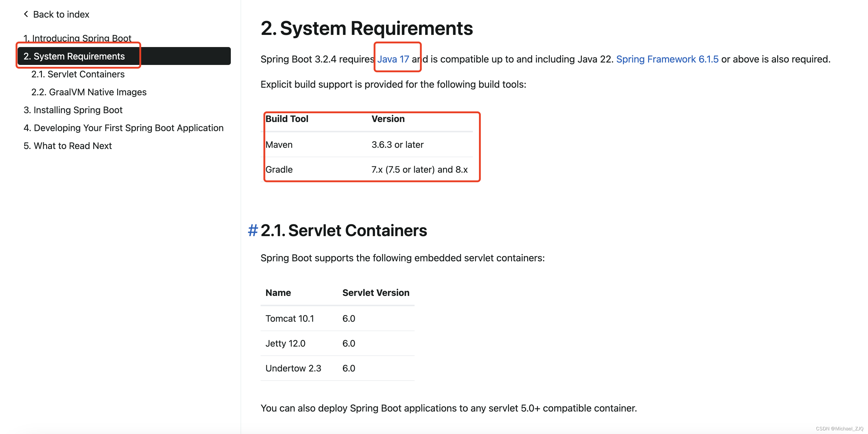868x434 pixels.
Task: Click the back chevron arrow icon
Action: tap(26, 14)
